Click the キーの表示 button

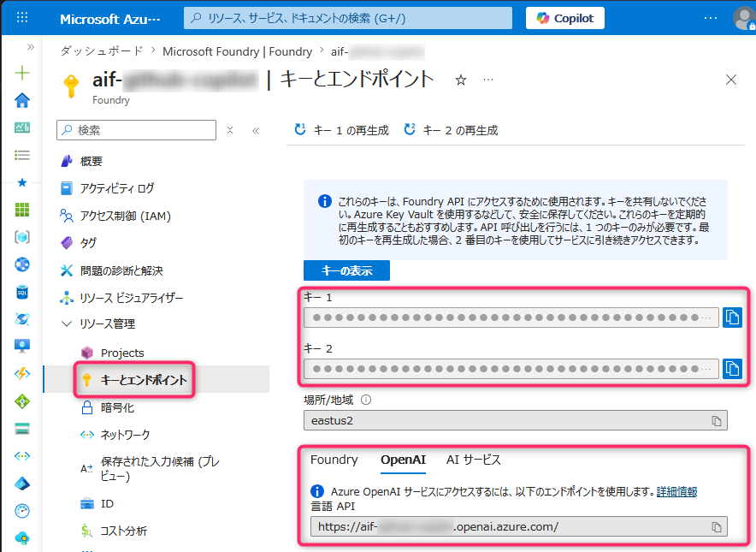[346, 270]
